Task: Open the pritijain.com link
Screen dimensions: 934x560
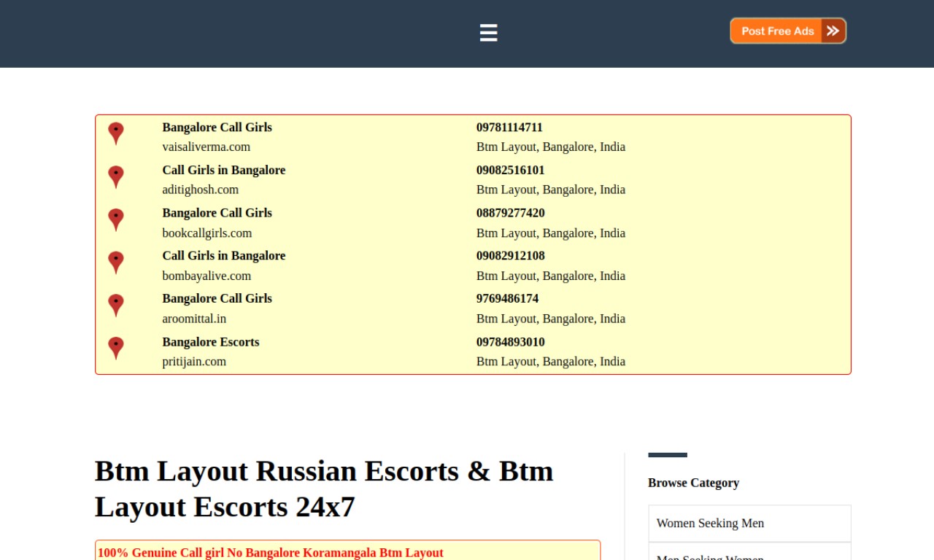Action: [x=194, y=362]
